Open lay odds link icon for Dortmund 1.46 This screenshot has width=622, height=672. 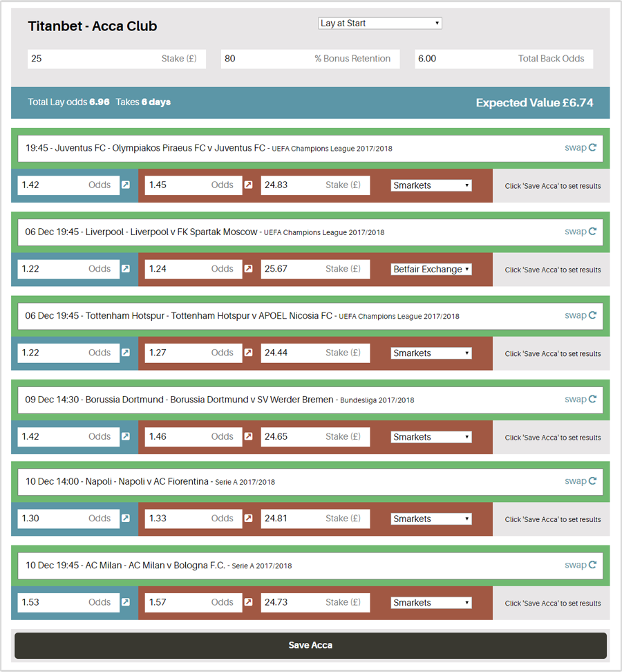(249, 436)
